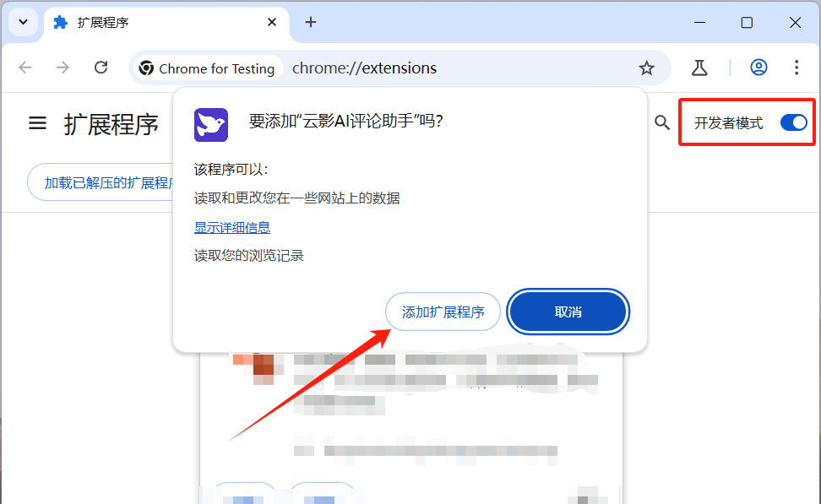Screen dimensions: 821x504
Task: Click the 取消 button
Action: (568, 312)
